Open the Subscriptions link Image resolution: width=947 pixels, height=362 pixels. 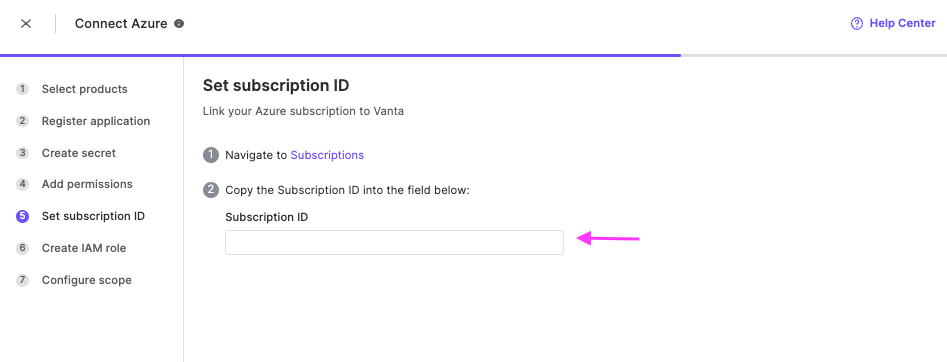point(327,155)
